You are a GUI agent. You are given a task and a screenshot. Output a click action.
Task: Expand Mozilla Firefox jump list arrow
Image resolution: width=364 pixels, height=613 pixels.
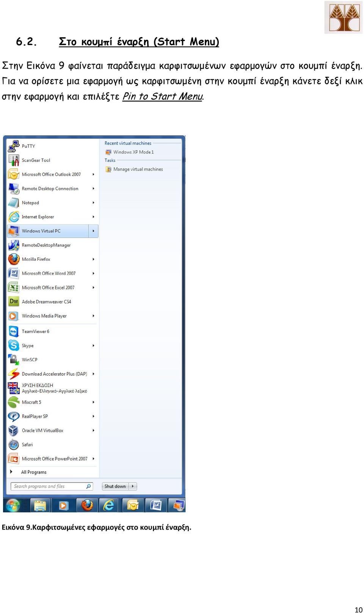[93, 259]
